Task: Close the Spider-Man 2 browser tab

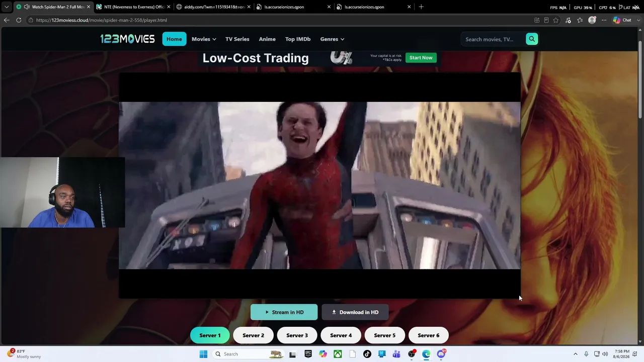Action: (89, 7)
